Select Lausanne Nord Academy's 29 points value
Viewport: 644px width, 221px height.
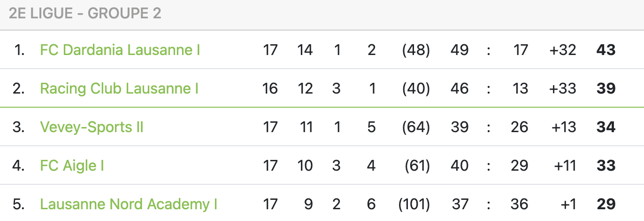coord(606,204)
